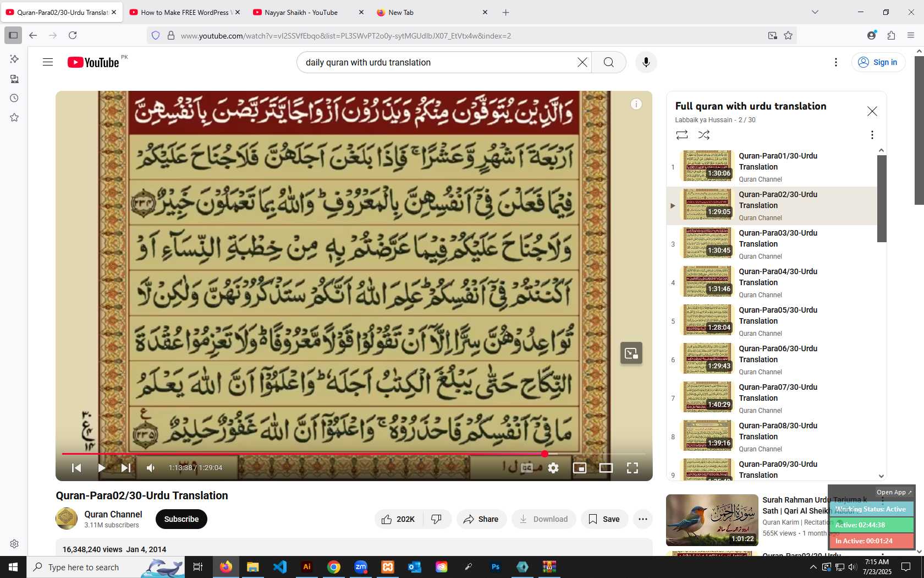Open the video info card icon
924x578 pixels.
click(636, 104)
